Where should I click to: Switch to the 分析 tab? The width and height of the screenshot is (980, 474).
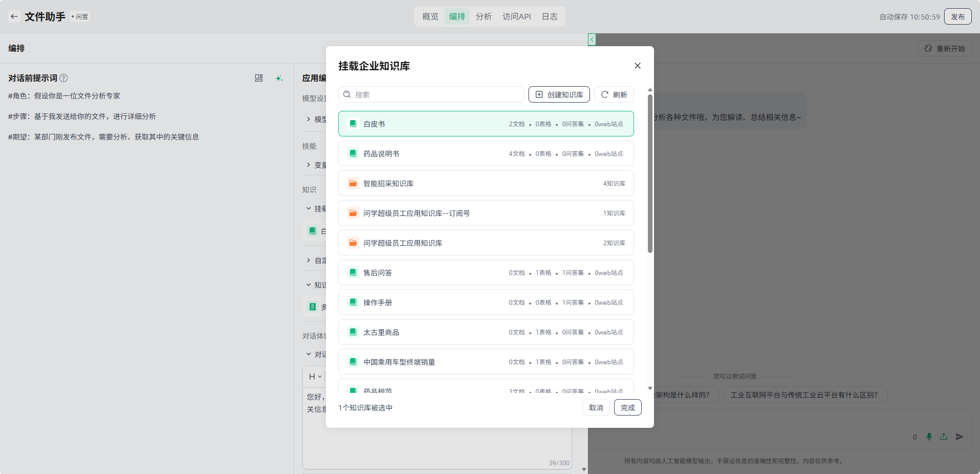483,16
